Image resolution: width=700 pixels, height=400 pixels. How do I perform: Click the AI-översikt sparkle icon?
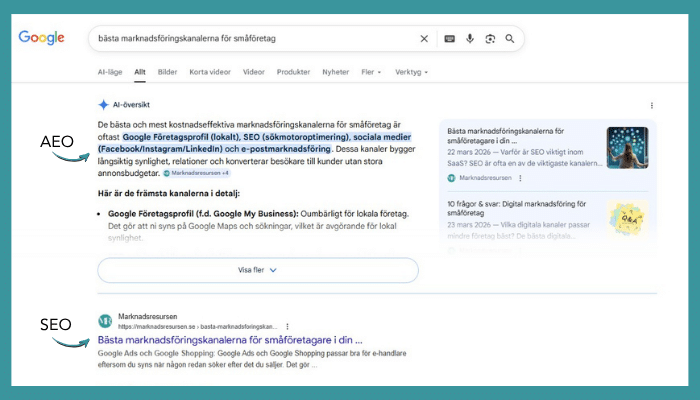[104, 105]
